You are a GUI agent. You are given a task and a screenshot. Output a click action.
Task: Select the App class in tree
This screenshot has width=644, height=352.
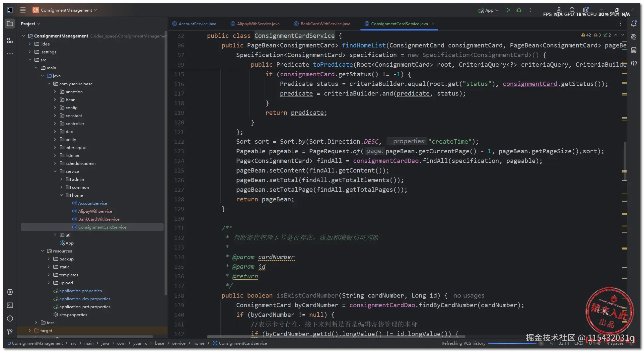point(67,243)
